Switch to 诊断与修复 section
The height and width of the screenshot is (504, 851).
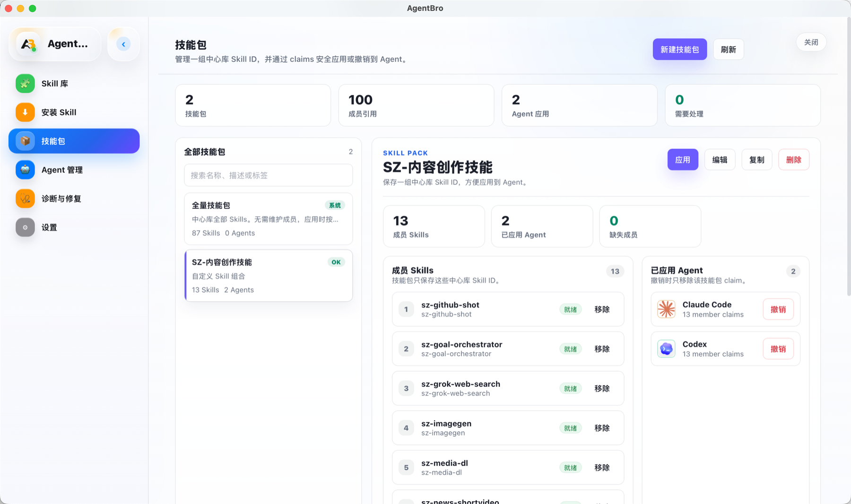(x=61, y=199)
